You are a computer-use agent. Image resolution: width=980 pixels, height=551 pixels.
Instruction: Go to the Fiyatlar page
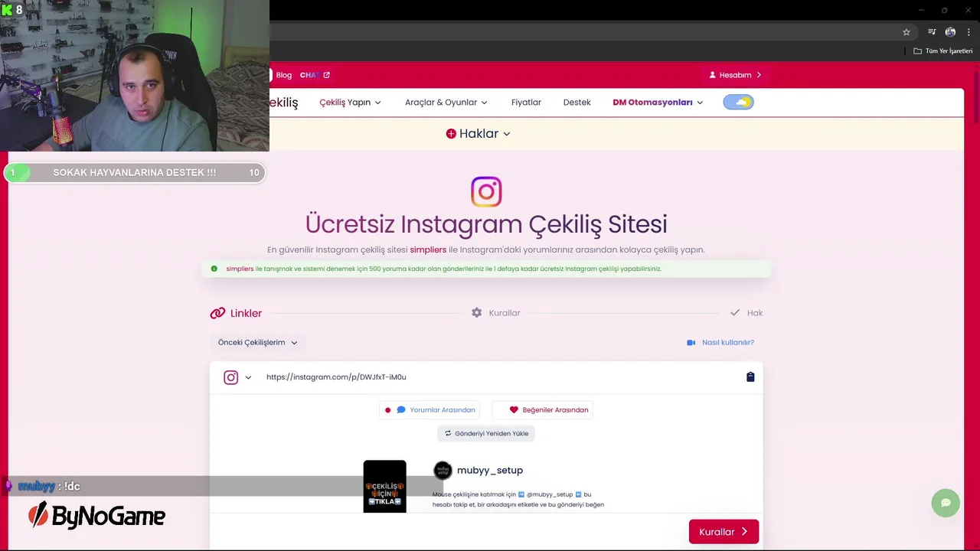coord(526,103)
